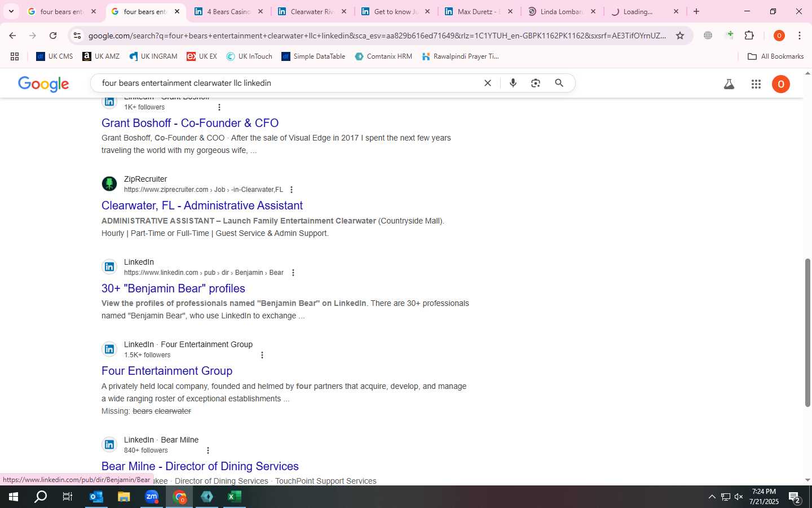Screen dimensions: 812x508
Task: Bookmark this page with the star icon
Action: [680, 36]
